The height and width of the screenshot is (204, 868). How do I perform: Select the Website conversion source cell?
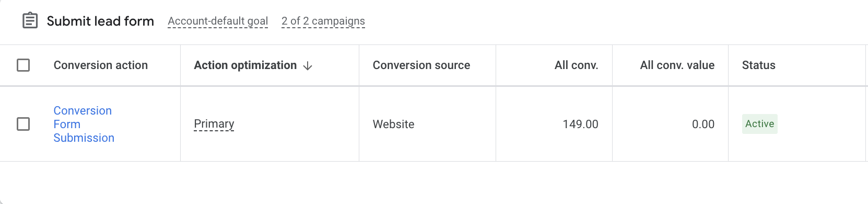(393, 124)
